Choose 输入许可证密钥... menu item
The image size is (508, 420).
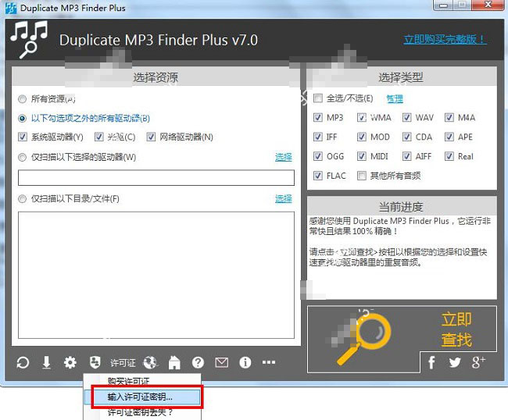(x=142, y=397)
